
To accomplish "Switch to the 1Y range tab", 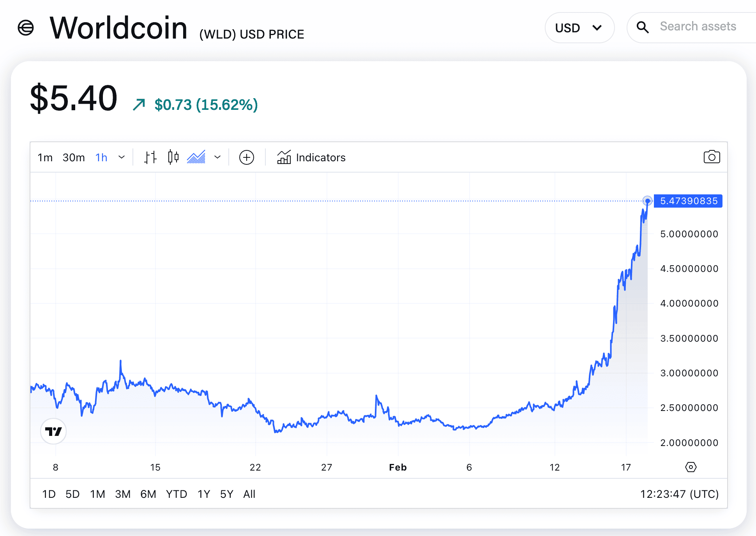I will 203,494.
